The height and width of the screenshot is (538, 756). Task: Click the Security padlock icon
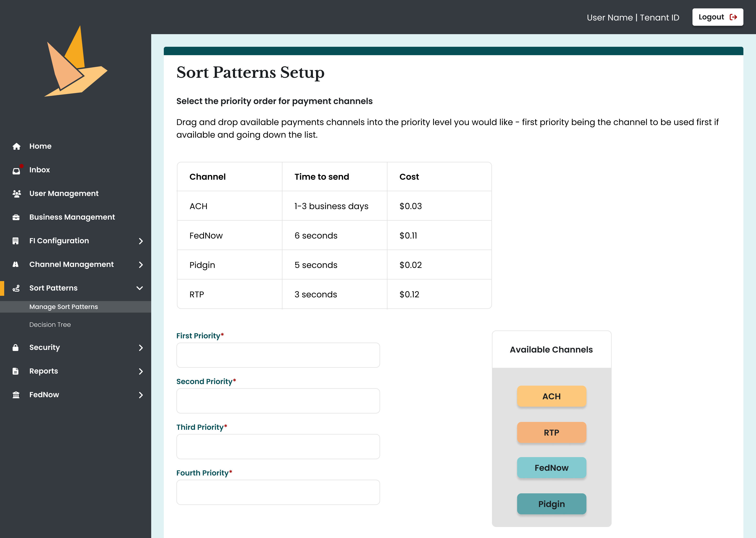click(15, 348)
